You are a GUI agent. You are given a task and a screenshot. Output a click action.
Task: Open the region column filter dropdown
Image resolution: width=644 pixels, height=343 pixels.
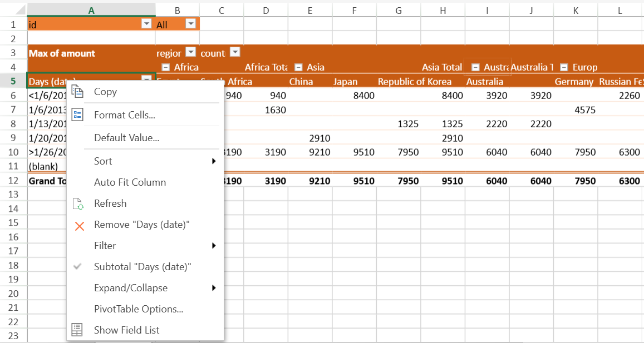pos(190,53)
